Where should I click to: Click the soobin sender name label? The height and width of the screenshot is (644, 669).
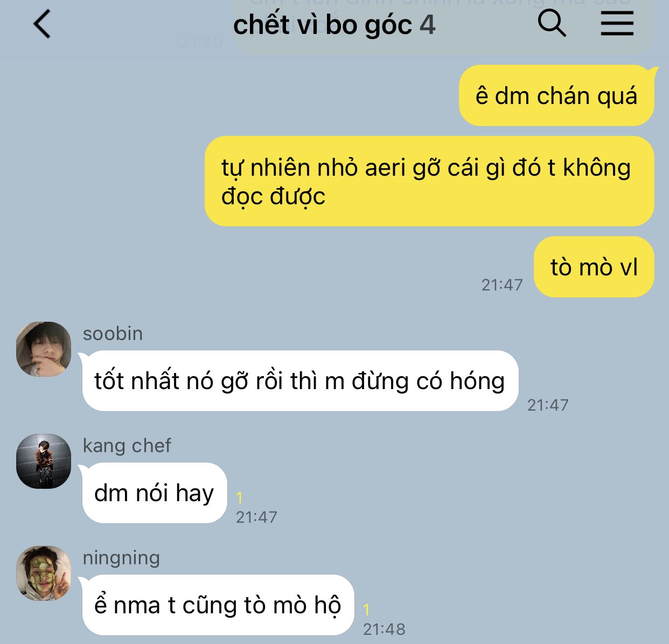tap(113, 334)
